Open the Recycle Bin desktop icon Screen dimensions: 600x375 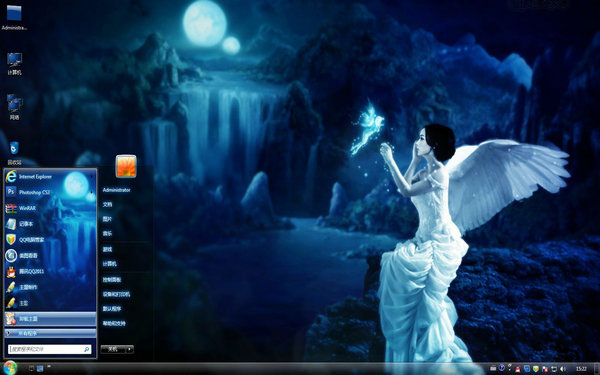(14, 153)
